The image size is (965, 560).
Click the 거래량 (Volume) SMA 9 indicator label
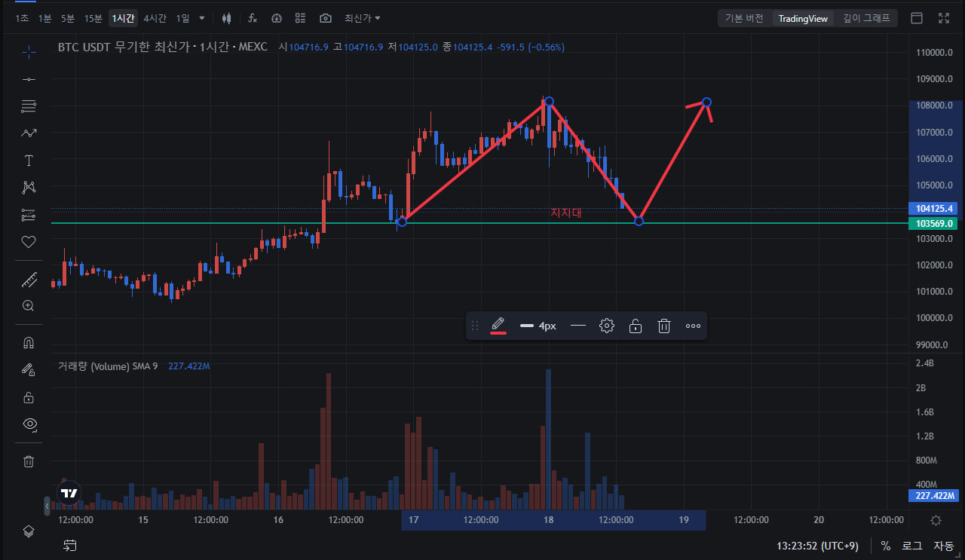[x=108, y=366]
